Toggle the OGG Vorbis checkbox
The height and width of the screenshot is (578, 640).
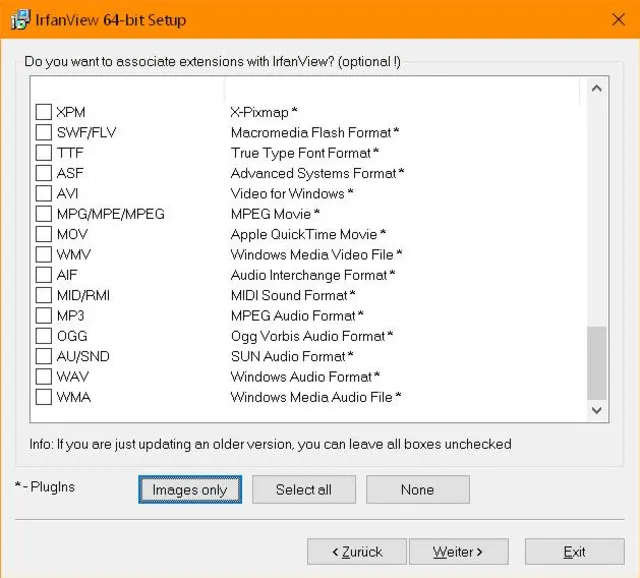pos(44,336)
